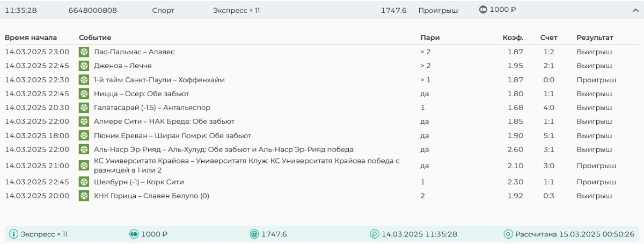Click the @ odds icon near 1747.6 at bottom
Screen dimensions: 644x244
(254, 234)
